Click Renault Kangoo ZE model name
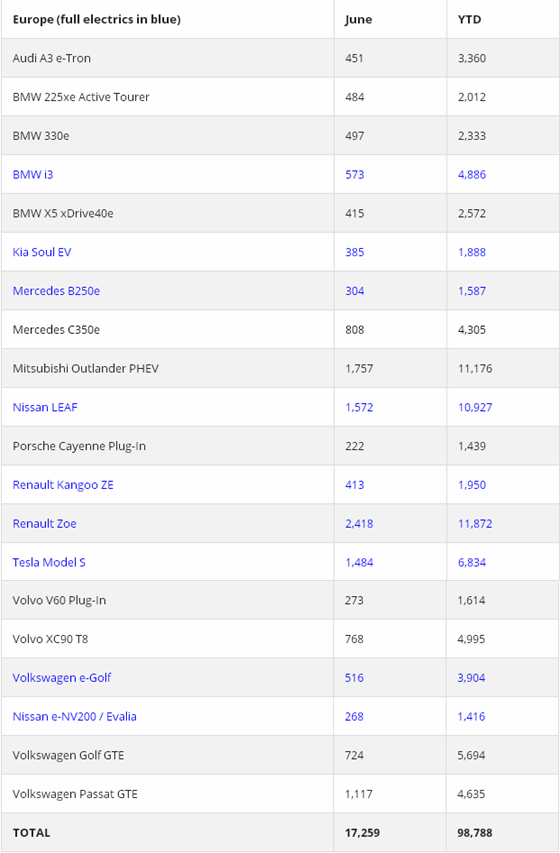 63,485
